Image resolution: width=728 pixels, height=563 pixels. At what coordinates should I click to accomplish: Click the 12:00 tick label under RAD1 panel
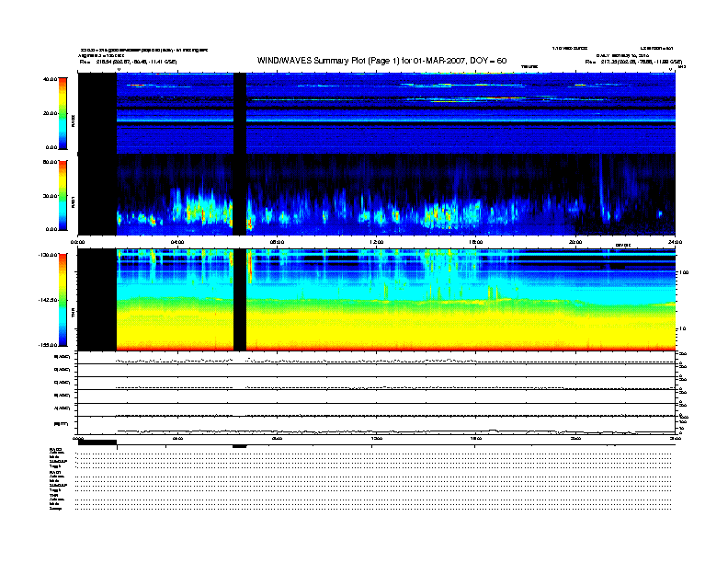[377, 242]
